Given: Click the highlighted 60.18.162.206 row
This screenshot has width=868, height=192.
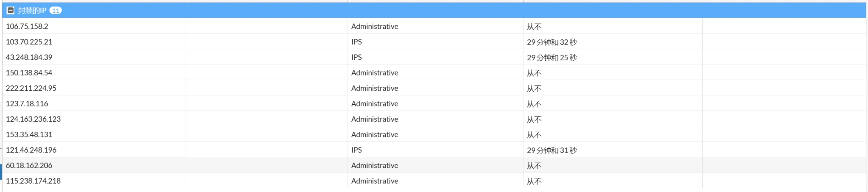Looking at the screenshot, I should 29,166.
